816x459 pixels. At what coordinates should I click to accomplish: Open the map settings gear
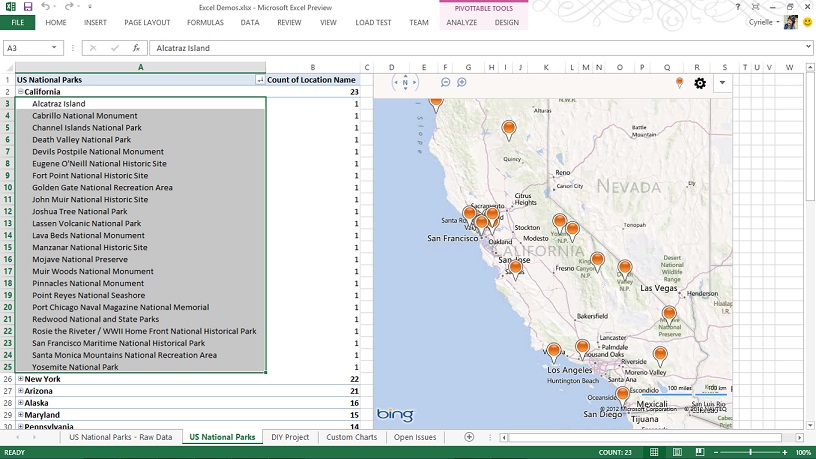pyautogui.click(x=700, y=83)
